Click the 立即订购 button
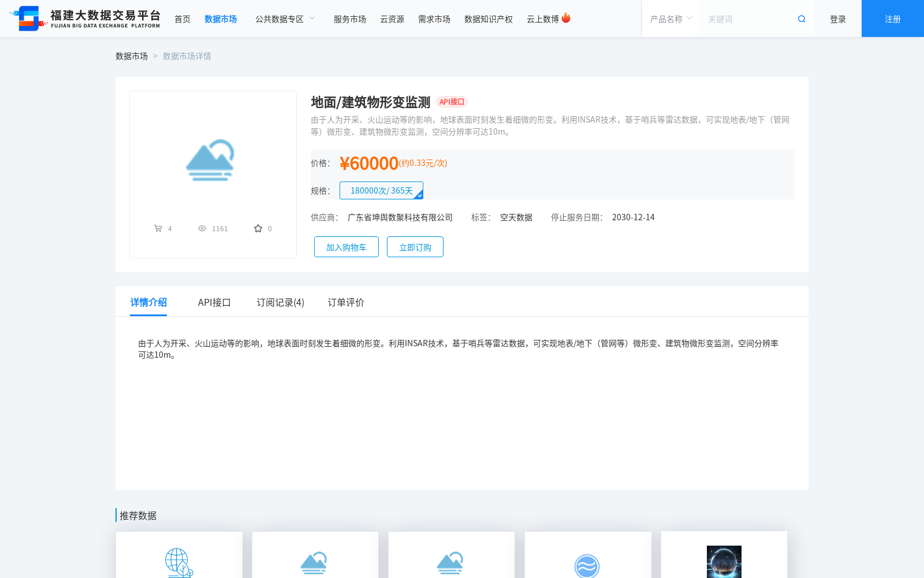924x578 pixels. point(415,247)
